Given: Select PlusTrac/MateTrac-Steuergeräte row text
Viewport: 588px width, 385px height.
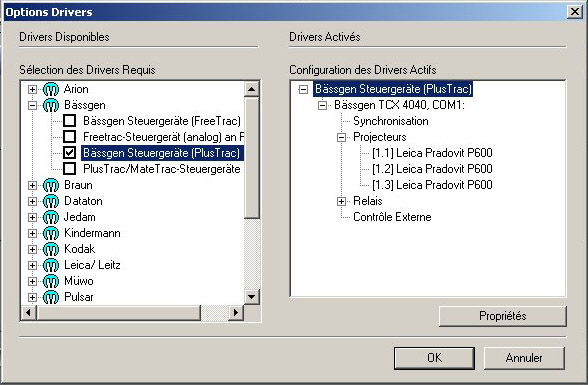Looking at the screenshot, I should coord(162,169).
